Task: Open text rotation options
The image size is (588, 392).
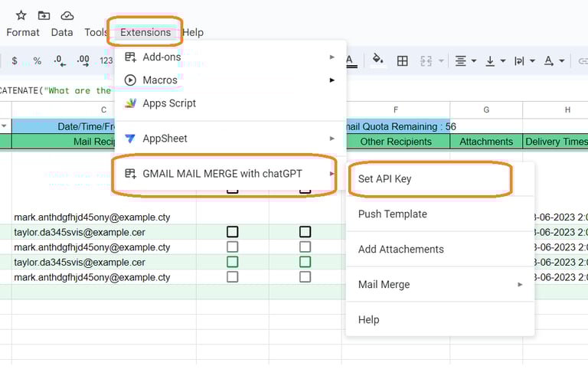Action: (549, 60)
